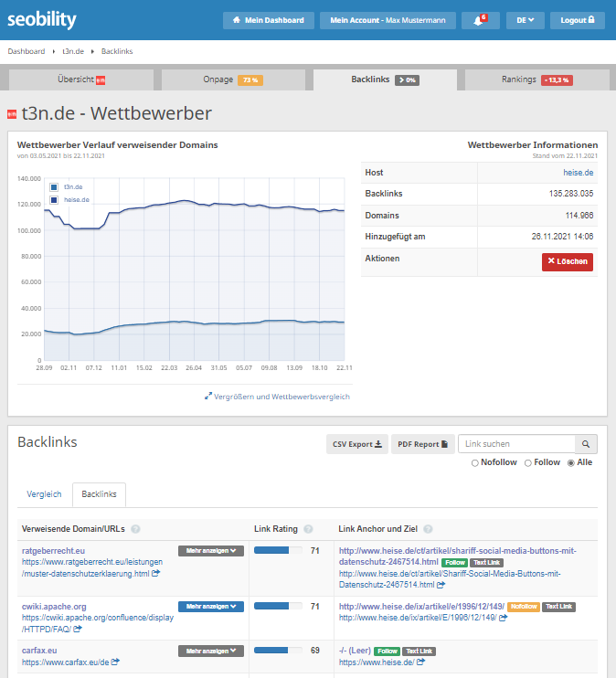616x678 pixels.
Task: Click Text Link badge in carfax.eu row
Action: point(420,652)
